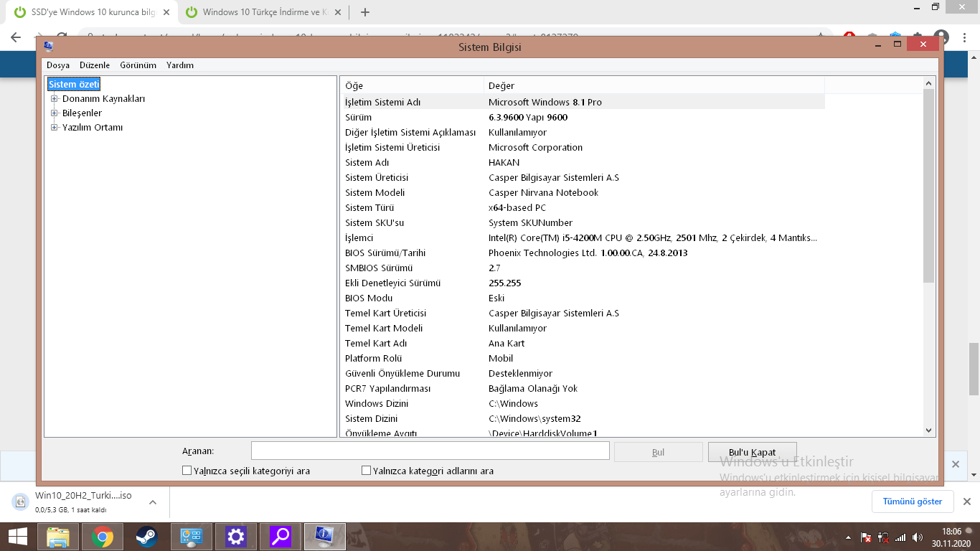Screen dimensions: 980x551
Task: Enable "Yalnızca kategori adlarını ara" checkbox
Action: pyautogui.click(x=367, y=471)
